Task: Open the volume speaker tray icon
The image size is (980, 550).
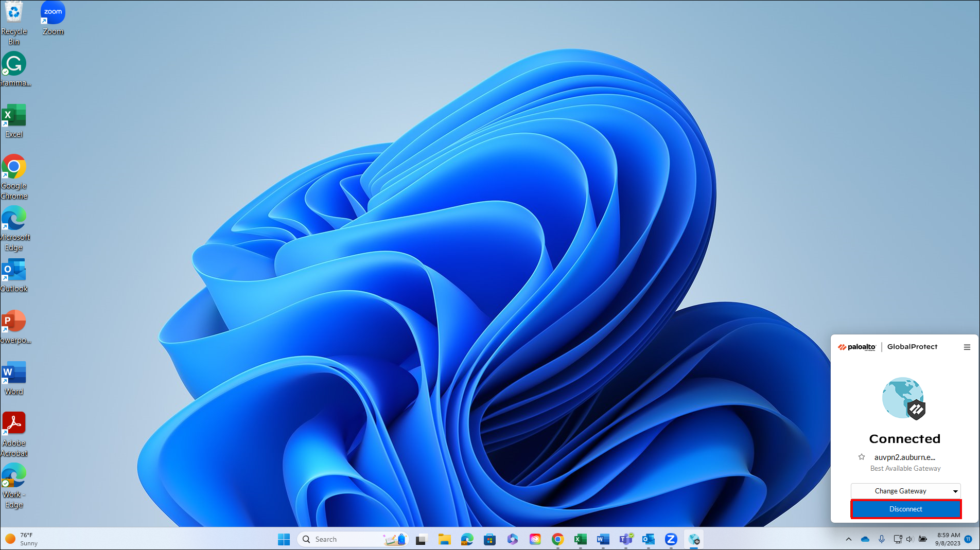Action: coord(909,539)
